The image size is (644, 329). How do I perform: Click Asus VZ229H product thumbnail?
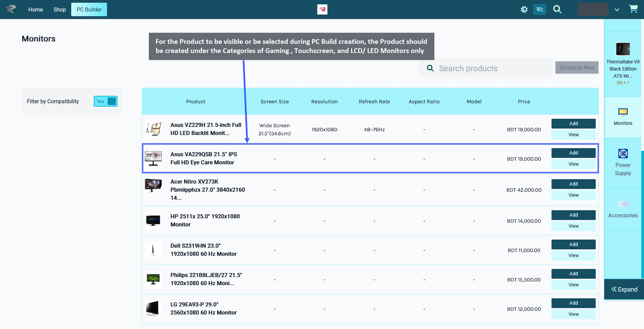[153, 129]
